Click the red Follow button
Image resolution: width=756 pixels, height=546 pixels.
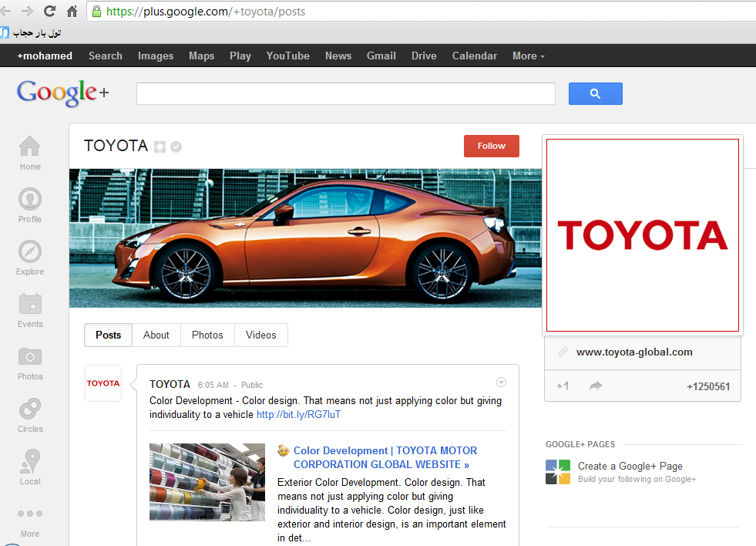click(492, 147)
